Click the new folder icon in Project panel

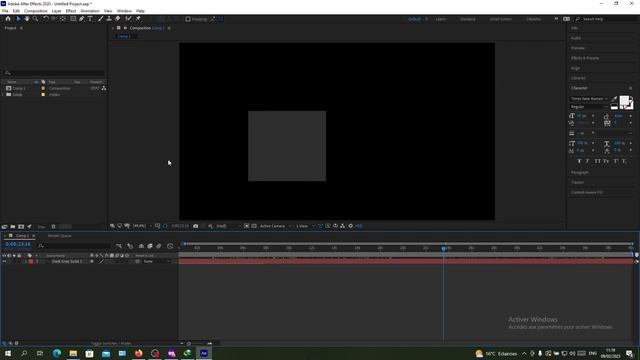pos(13,227)
